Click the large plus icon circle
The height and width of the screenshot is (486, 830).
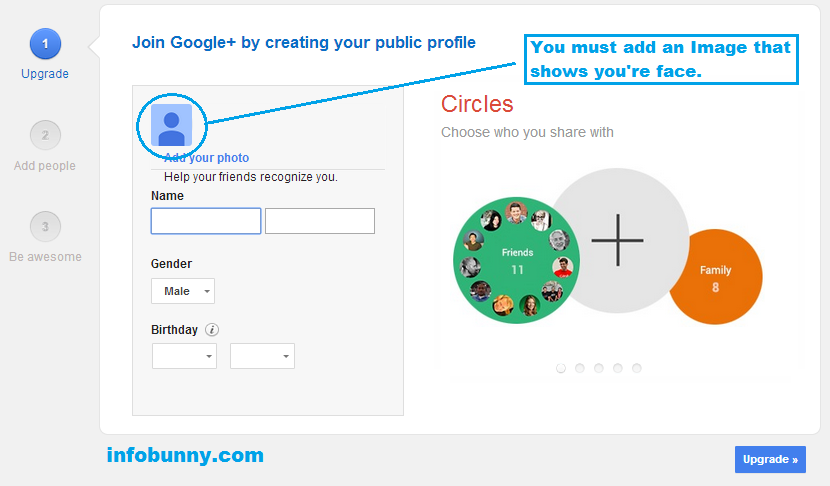(x=617, y=240)
